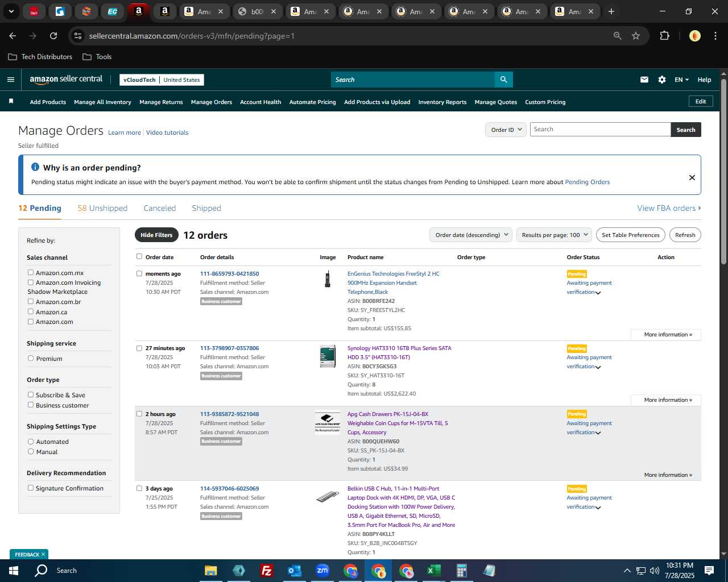Open a new browser tab with plus

[611, 11]
